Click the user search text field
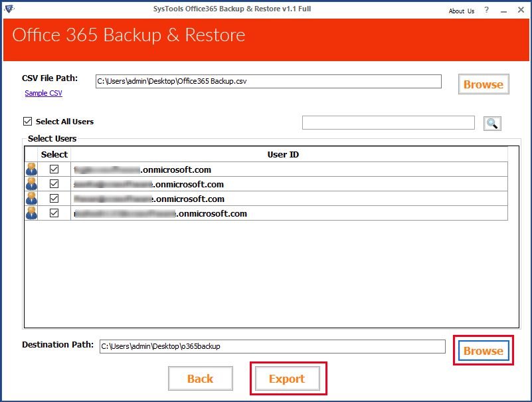 pos(388,122)
